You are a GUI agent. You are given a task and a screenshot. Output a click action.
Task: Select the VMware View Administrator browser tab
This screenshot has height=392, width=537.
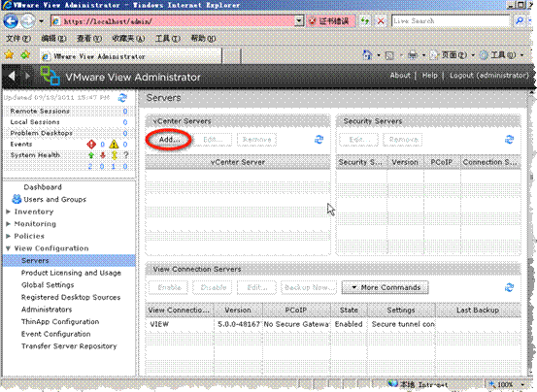click(x=130, y=56)
